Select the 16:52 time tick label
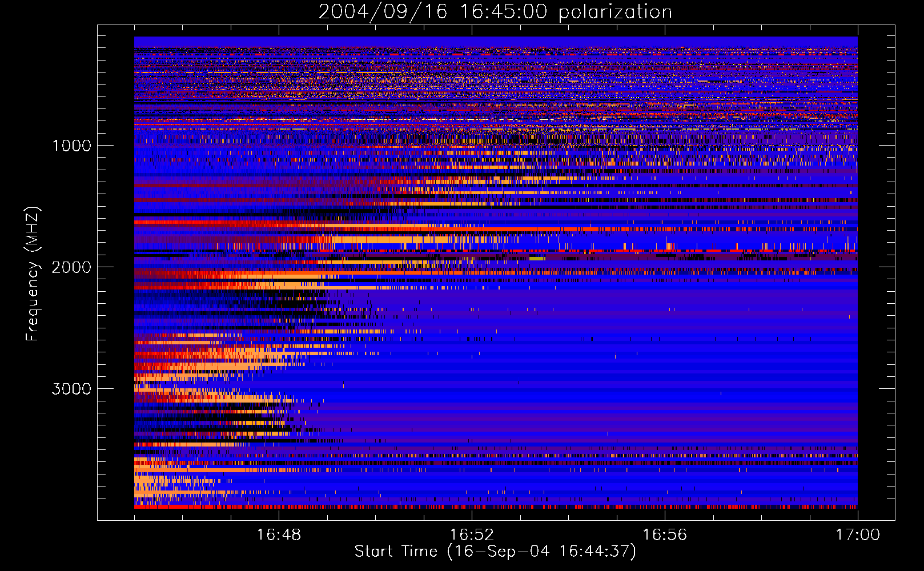 (472, 535)
